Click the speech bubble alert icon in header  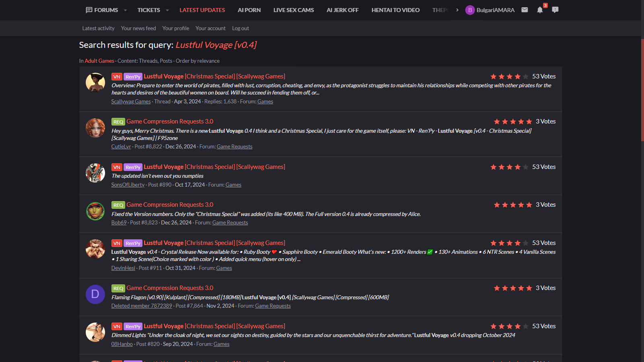555,10
